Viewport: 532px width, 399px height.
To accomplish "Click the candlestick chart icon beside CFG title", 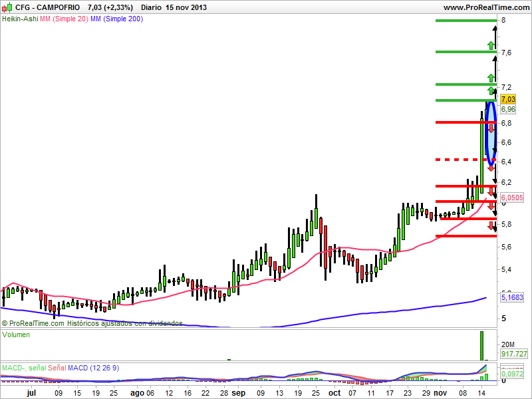I will pos(7,7).
